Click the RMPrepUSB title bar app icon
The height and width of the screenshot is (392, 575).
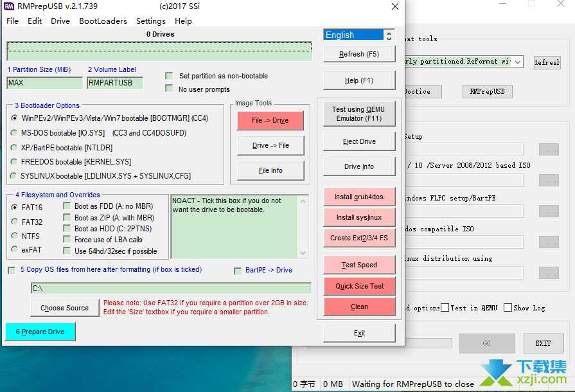pos(9,6)
